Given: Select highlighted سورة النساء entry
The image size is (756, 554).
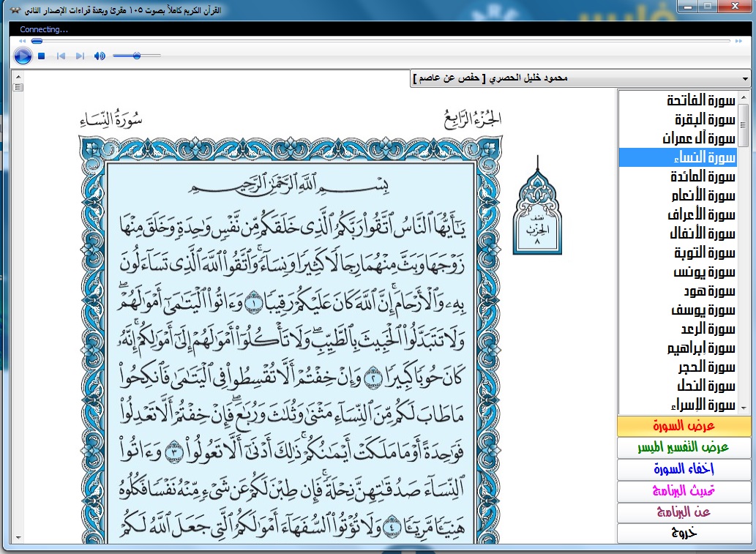Looking at the screenshot, I should [678, 157].
